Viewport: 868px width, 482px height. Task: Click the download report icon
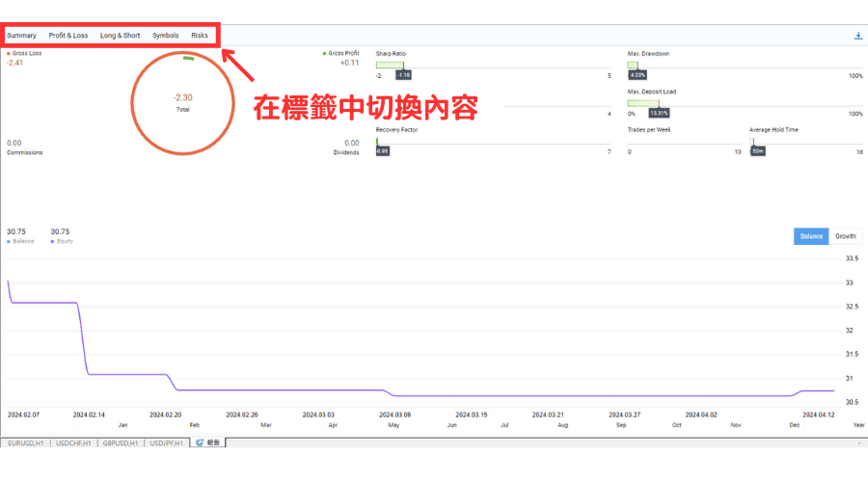click(858, 36)
